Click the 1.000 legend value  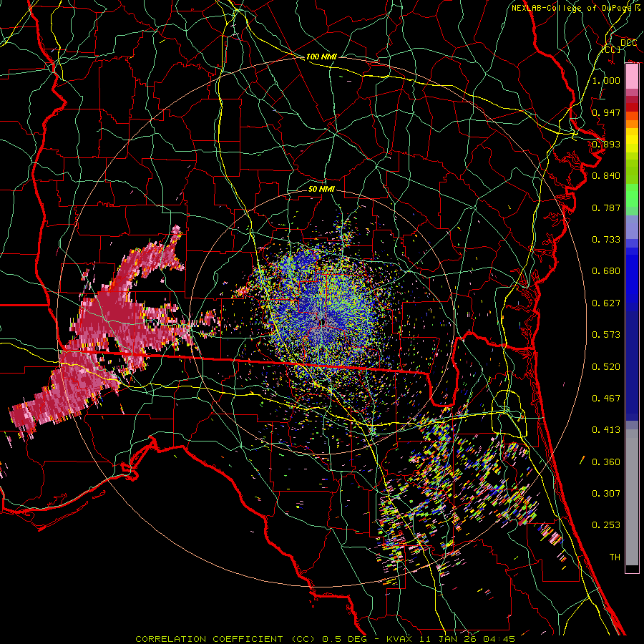[x=606, y=80]
